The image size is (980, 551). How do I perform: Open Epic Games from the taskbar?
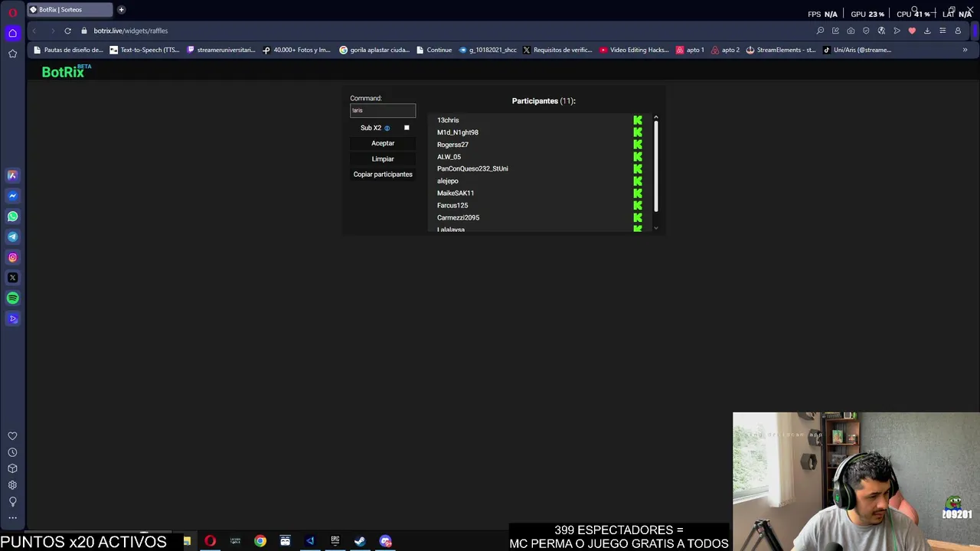click(335, 541)
